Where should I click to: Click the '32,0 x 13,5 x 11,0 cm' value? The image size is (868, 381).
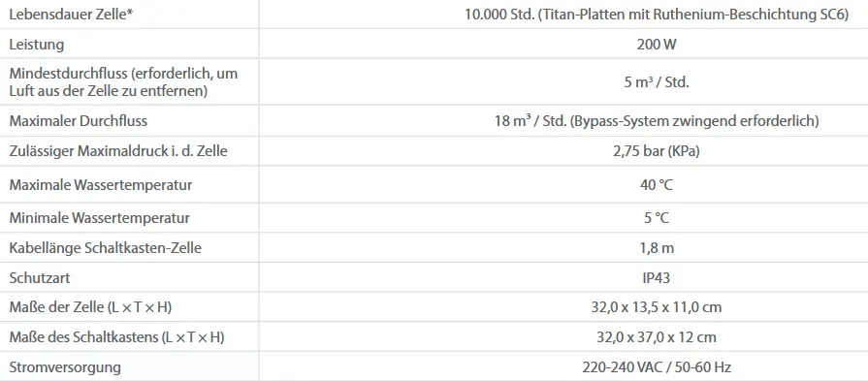click(x=656, y=307)
